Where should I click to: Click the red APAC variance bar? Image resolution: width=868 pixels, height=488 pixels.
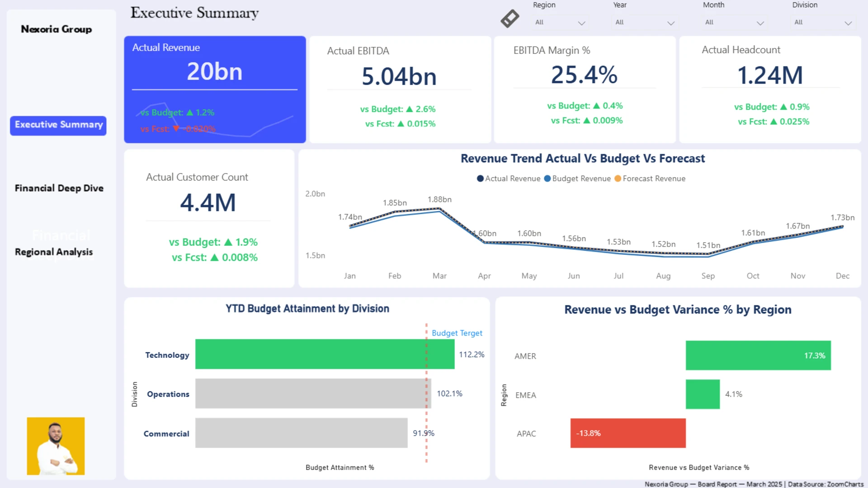[x=627, y=433]
